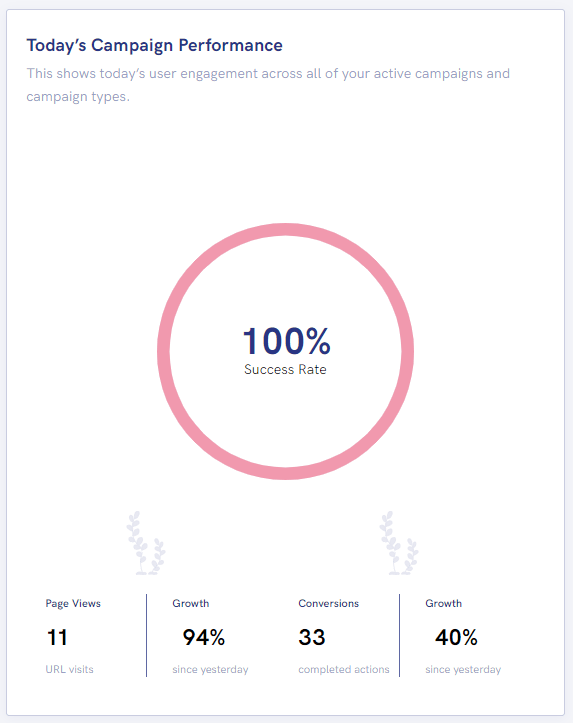
Task: Click the completed actions caption
Action: 343,669
